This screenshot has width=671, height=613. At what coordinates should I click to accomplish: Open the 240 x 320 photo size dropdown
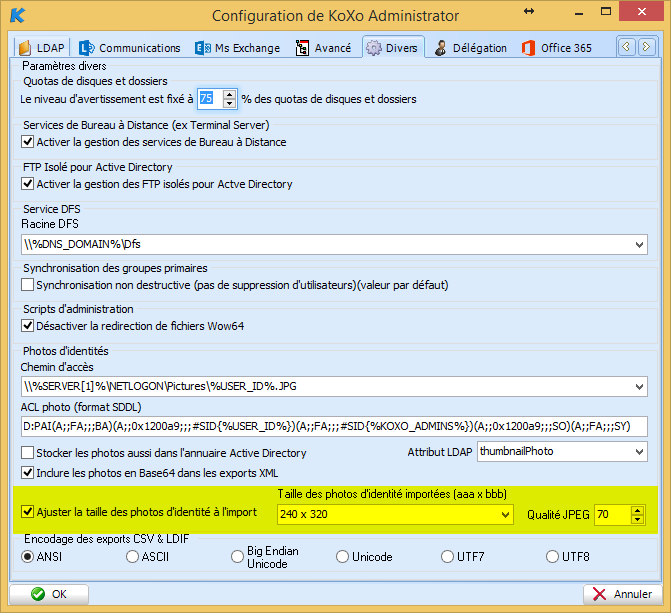pos(505,515)
